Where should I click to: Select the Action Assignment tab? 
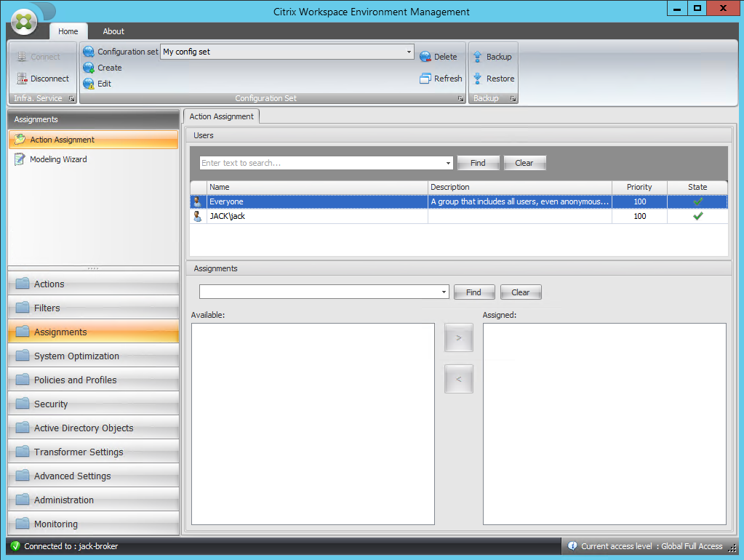click(x=221, y=116)
